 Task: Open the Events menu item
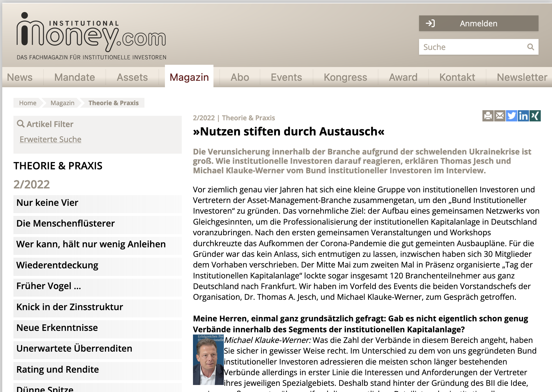286,77
